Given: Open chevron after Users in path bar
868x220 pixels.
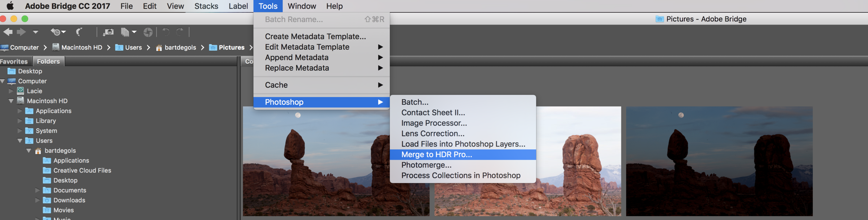Looking at the screenshot, I should tap(149, 47).
